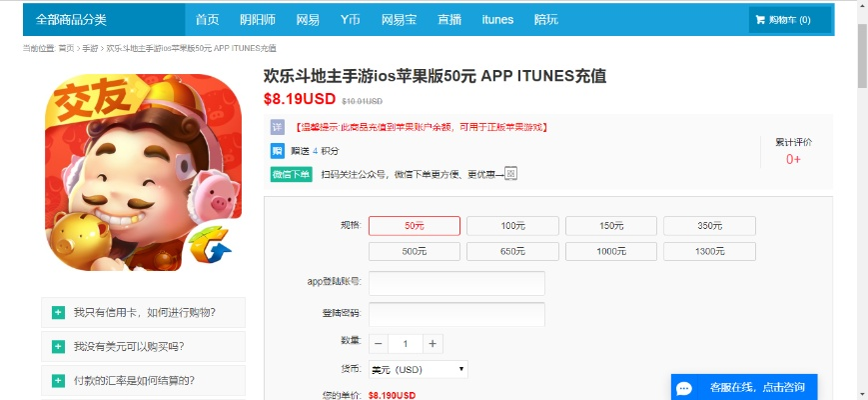Click the product title 欢乐斗地主手游ios苹果版50元
The image size is (868, 400).
434,76
